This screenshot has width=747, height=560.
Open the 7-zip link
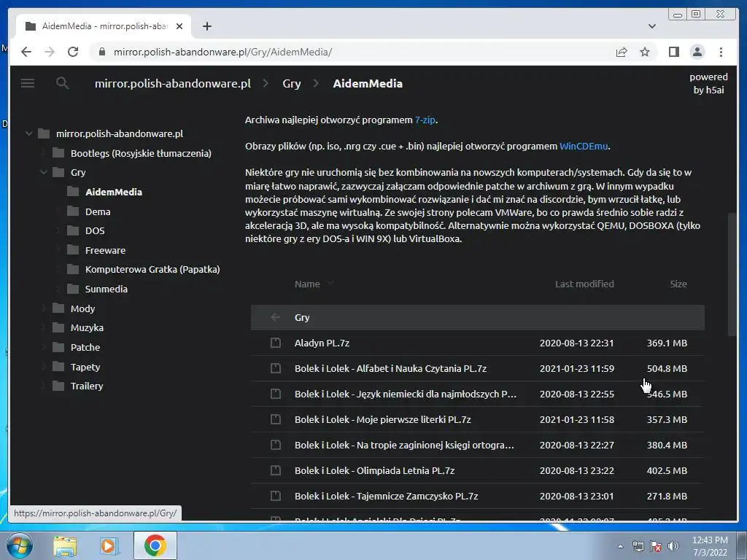[425, 120]
